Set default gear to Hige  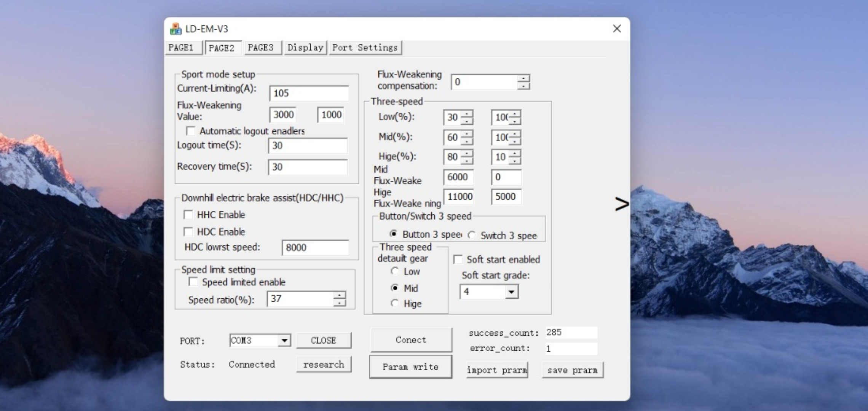click(395, 303)
